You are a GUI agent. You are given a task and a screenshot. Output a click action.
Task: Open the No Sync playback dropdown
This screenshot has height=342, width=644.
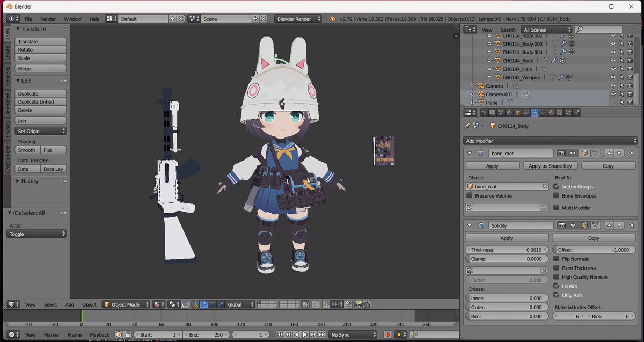click(353, 334)
